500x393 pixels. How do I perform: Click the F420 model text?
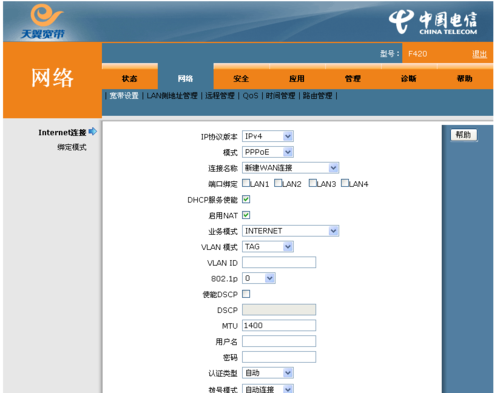pos(418,54)
